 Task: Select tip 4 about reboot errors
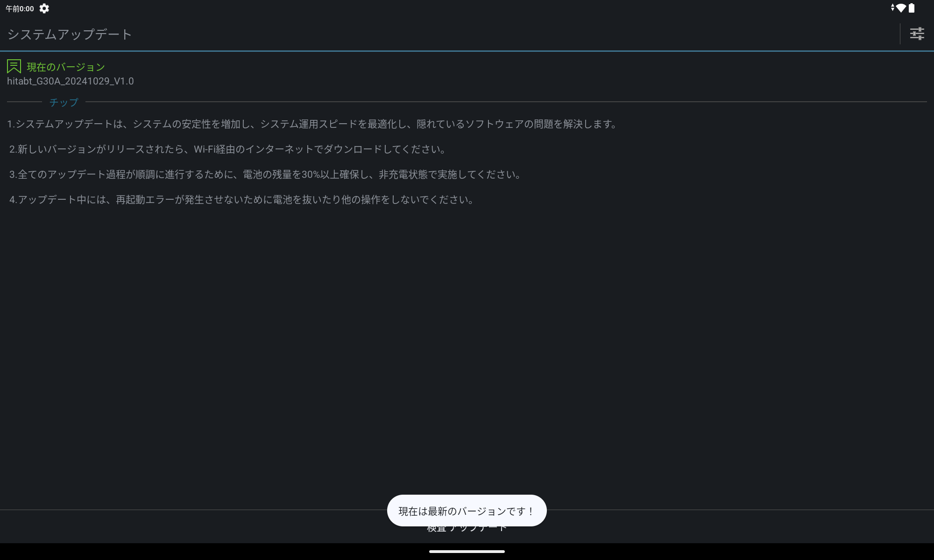241,200
